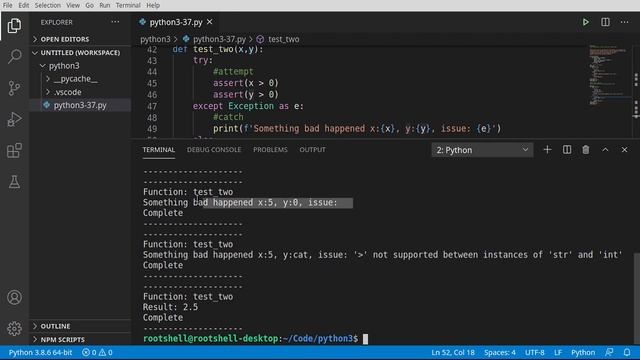This screenshot has height=360, width=640.
Task: Switch to the Output tab
Action: (313, 150)
